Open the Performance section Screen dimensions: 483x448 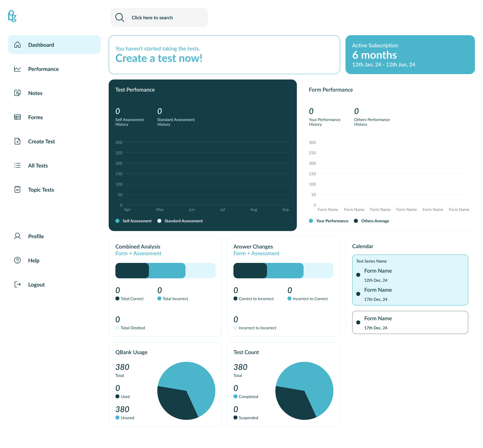coord(43,69)
